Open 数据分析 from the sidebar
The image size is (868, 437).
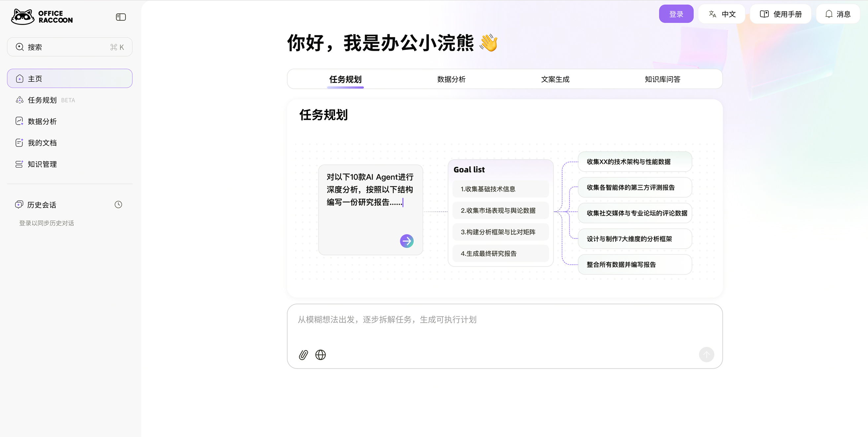[42, 121]
